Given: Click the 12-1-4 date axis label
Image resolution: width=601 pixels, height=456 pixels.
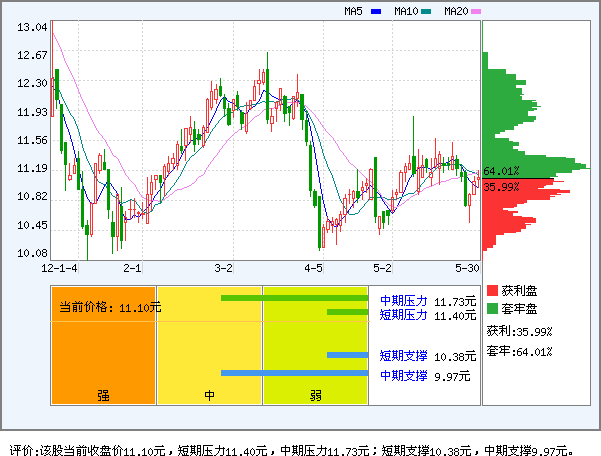Looking at the screenshot, I should (59, 268).
